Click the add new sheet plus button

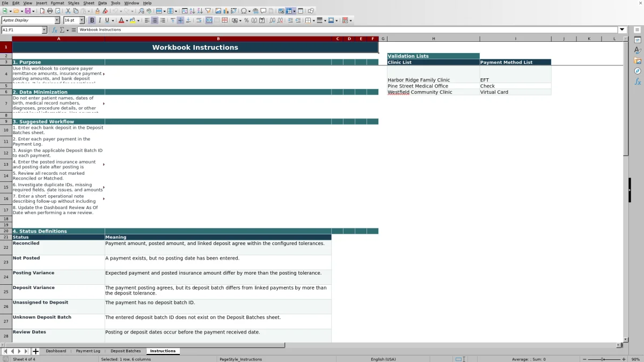pos(36,351)
